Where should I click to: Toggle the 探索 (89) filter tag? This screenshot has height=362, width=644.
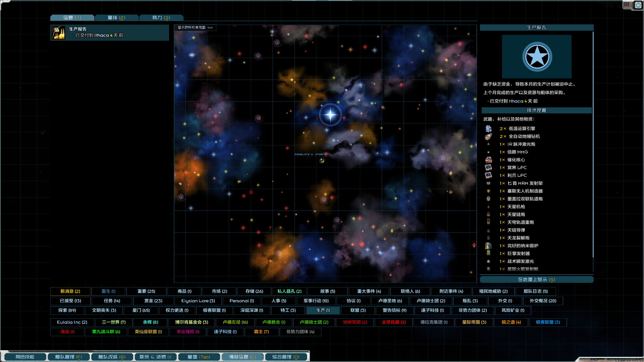[67, 310]
